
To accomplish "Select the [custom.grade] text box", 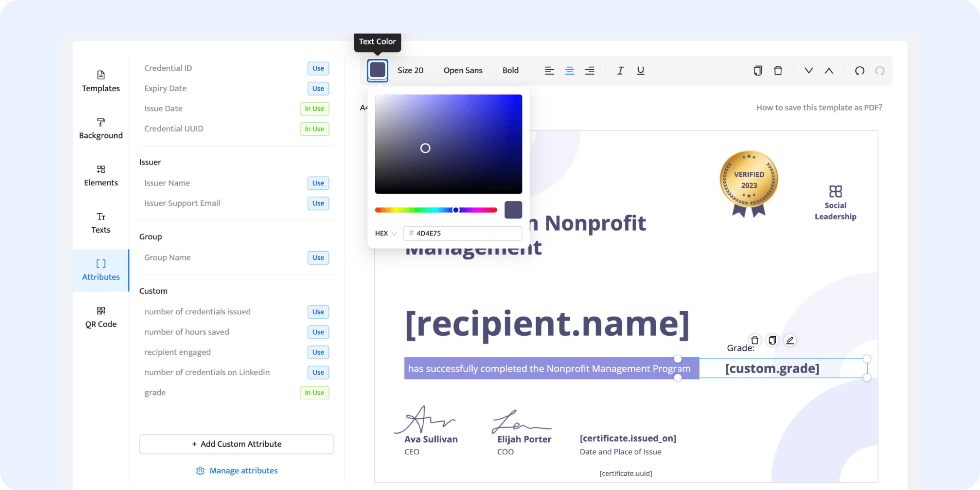I will click(772, 368).
